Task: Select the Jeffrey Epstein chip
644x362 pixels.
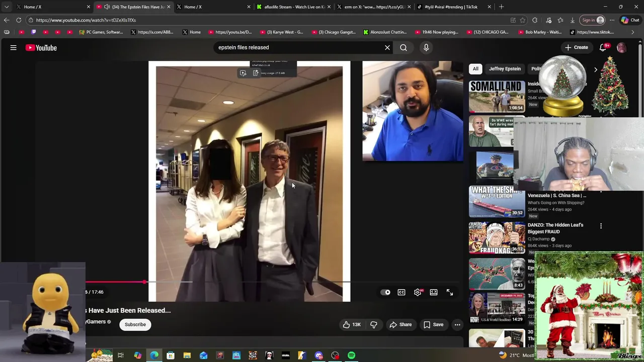Action: (505, 69)
